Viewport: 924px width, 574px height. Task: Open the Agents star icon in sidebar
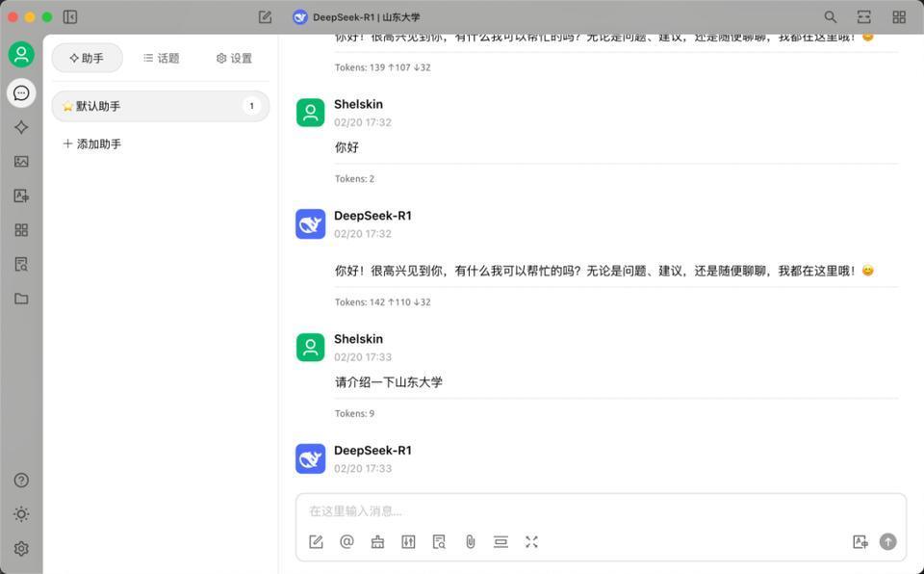21,127
